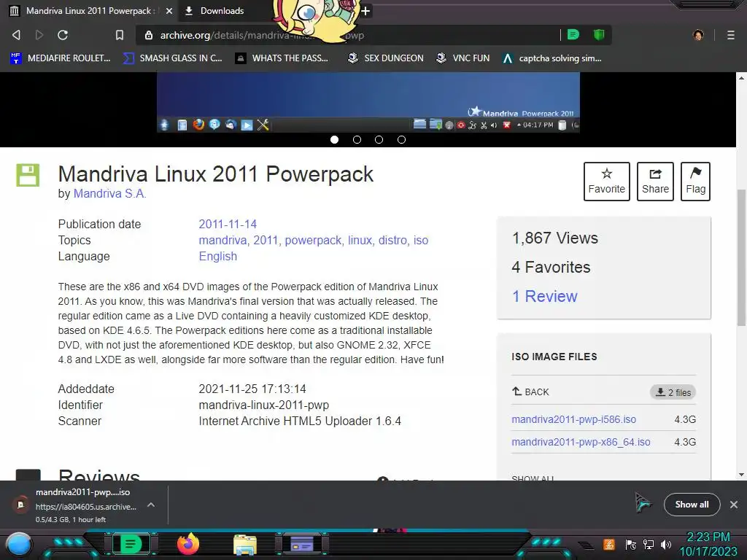747x560 pixels.
Task: Download mandriva2011-pwp-i586.iso
Action: pyautogui.click(x=573, y=419)
